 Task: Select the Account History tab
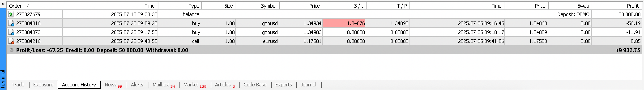(x=79, y=85)
